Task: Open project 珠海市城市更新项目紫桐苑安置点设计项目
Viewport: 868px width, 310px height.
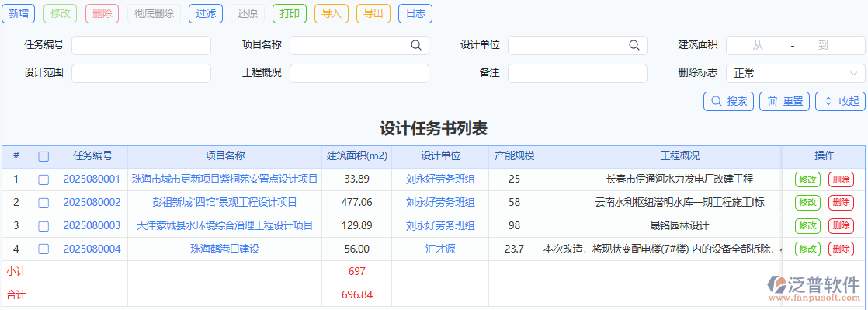Action: [x=224, y=179]
